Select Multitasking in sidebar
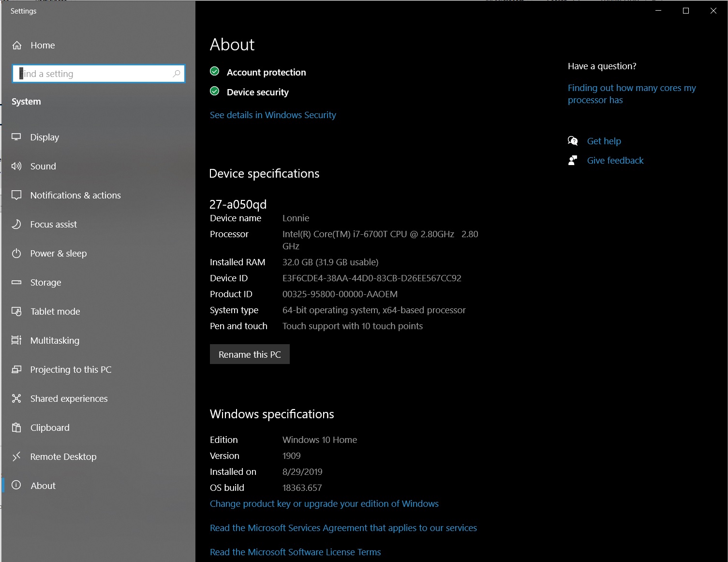The width and height of the screenshot is (728, 562). pyautogui.click(x=55, y=340)
